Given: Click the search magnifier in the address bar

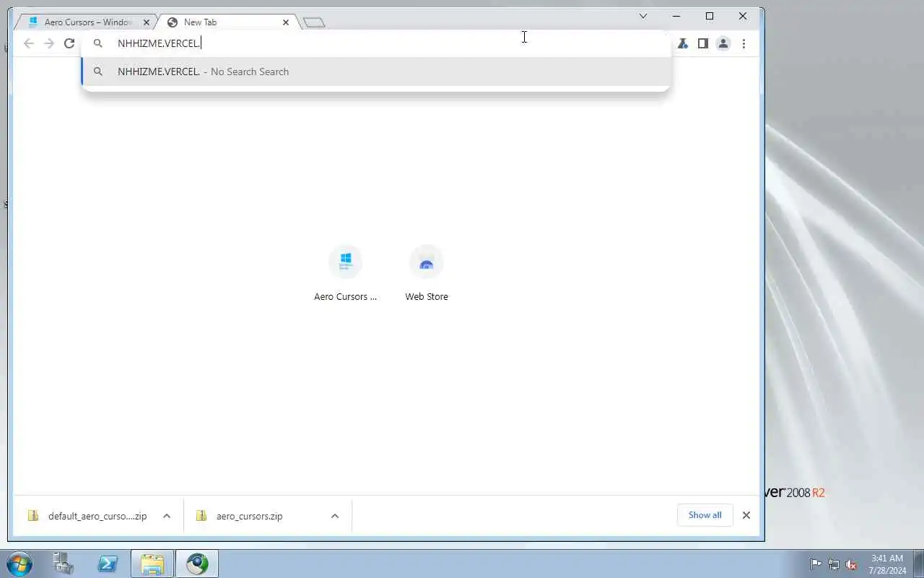Looking at the screenshot, I should coord(98,43).
